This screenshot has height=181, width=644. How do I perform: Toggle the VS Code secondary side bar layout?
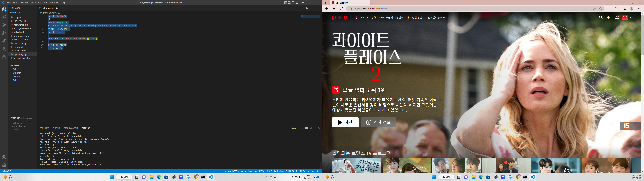click(x=293, y=3)
